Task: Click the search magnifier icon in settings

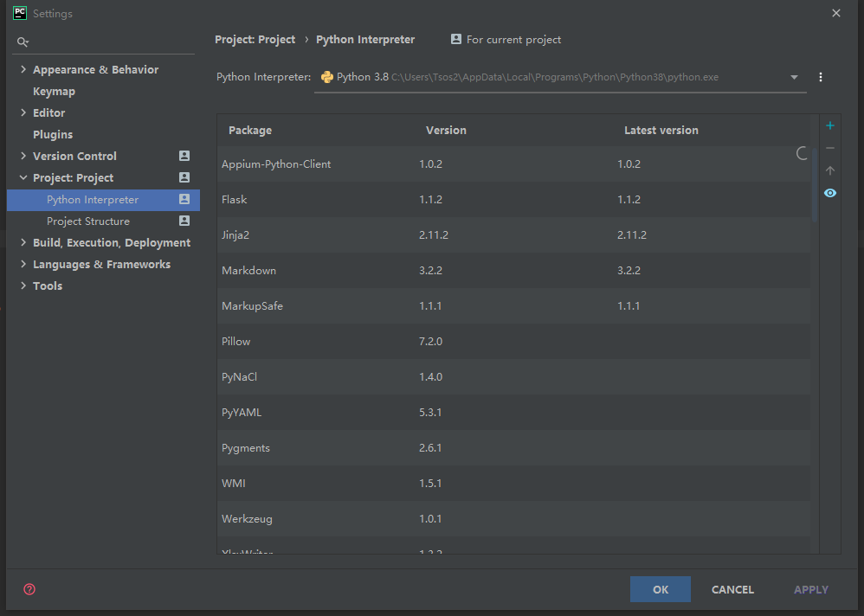Action: click(23, 42)
